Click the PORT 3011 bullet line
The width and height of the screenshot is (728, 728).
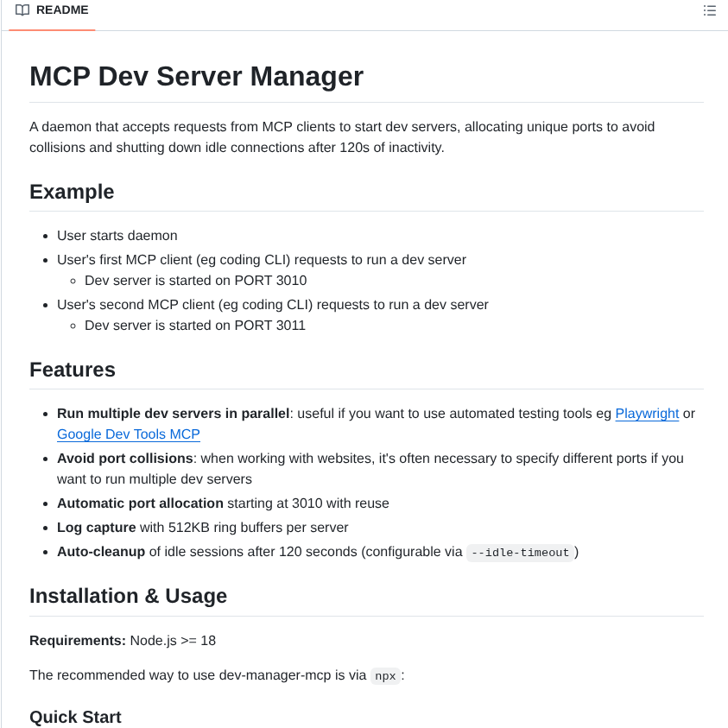point(195,325)
